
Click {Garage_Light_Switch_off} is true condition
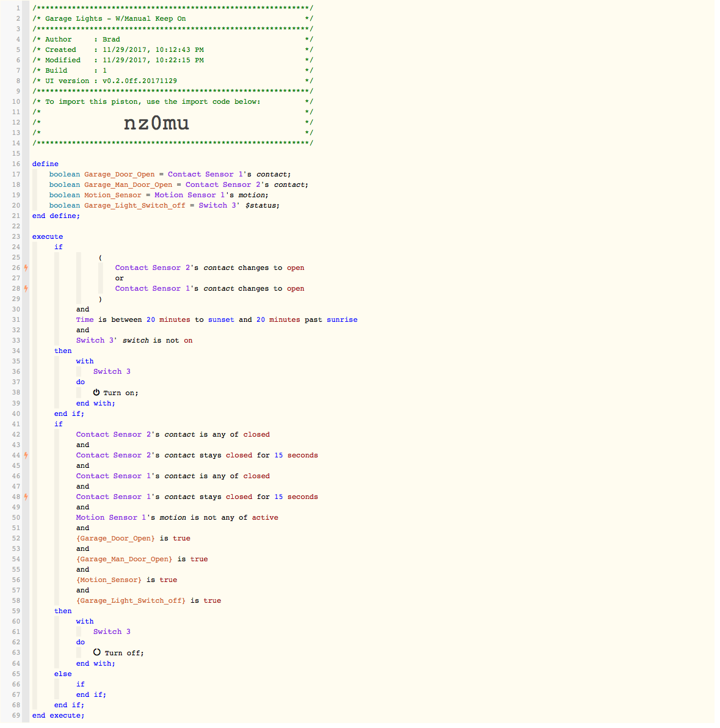pyautogui.click(x=148, y=601)
